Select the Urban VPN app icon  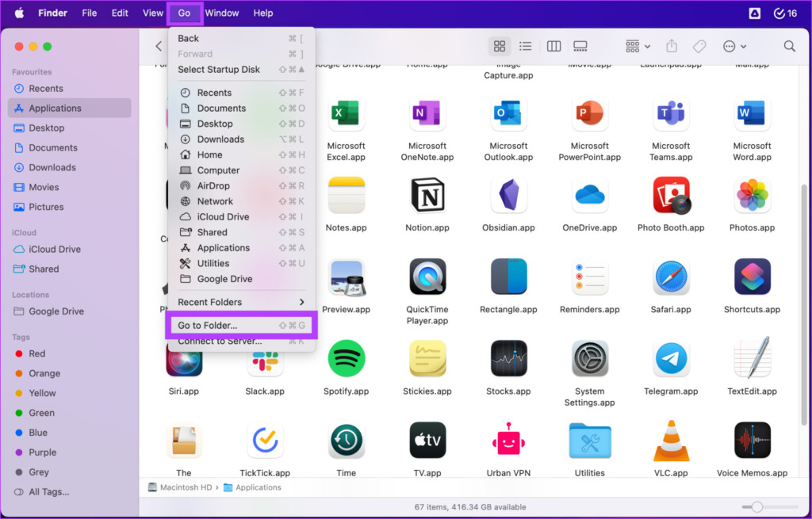[x=508, y=441]
